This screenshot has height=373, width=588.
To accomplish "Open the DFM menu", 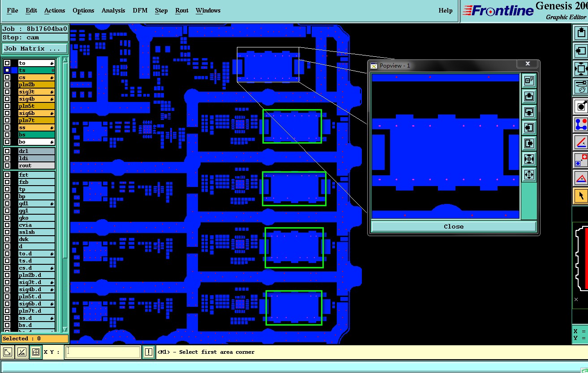I will 140,10.
